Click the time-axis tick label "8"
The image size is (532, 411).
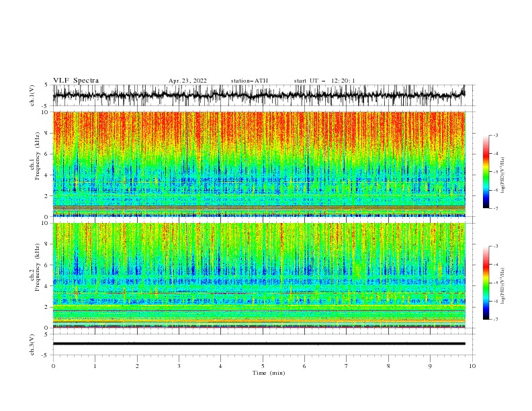click(x=388, y=366)
